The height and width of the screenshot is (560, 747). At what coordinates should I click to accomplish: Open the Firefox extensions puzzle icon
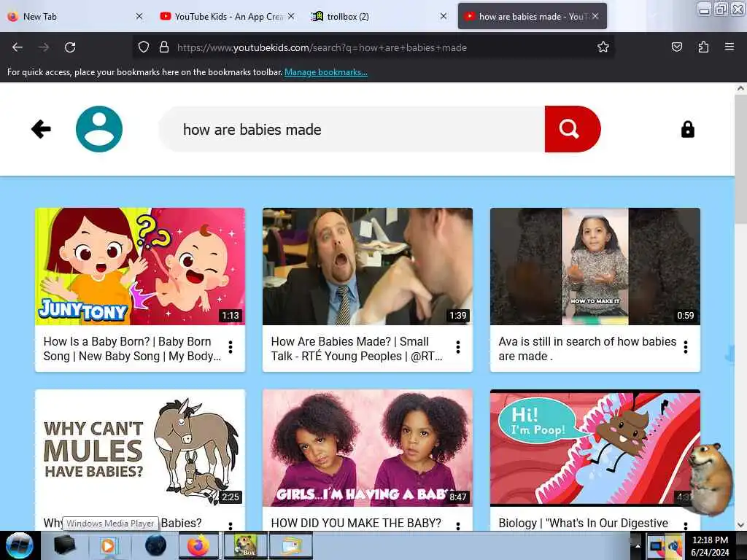point(703,47)
